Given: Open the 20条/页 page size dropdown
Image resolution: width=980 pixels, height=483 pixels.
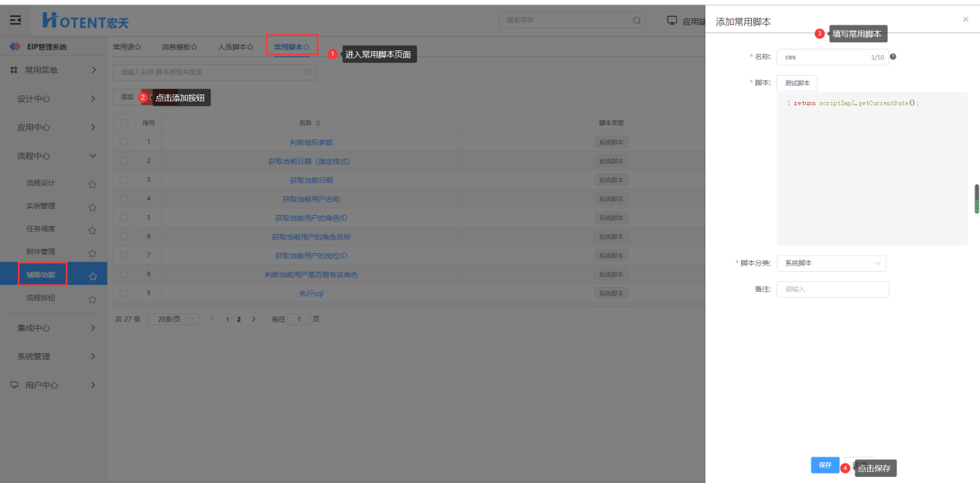Looking at the screenshot, I should pos(173,319).
